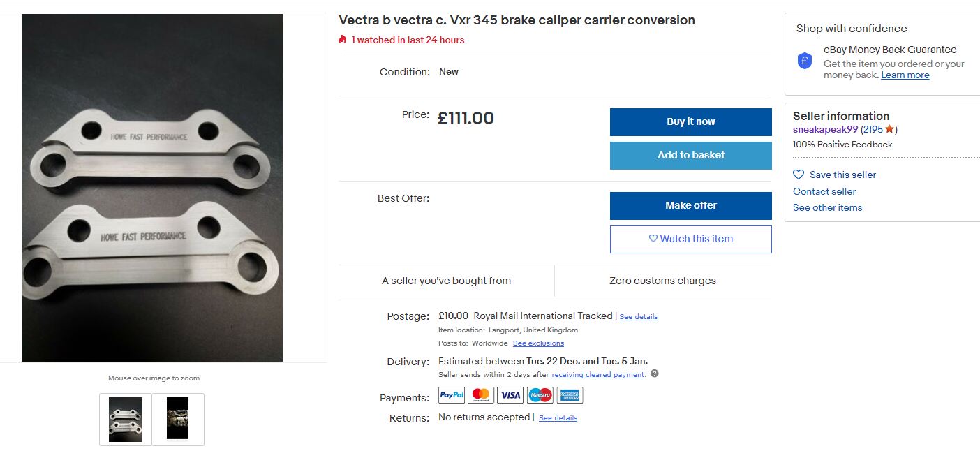The image size is (980, 451).
Task: Click the PayPal payment icon
Action: 452,395
